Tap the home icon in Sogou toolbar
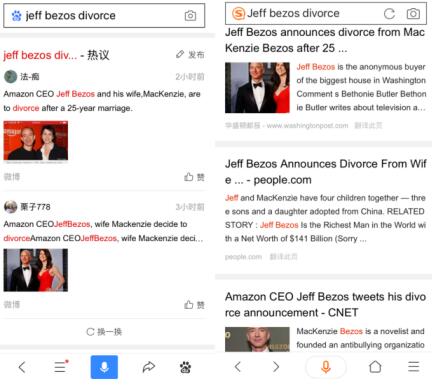The image size is (432, 385). point(375,367)
